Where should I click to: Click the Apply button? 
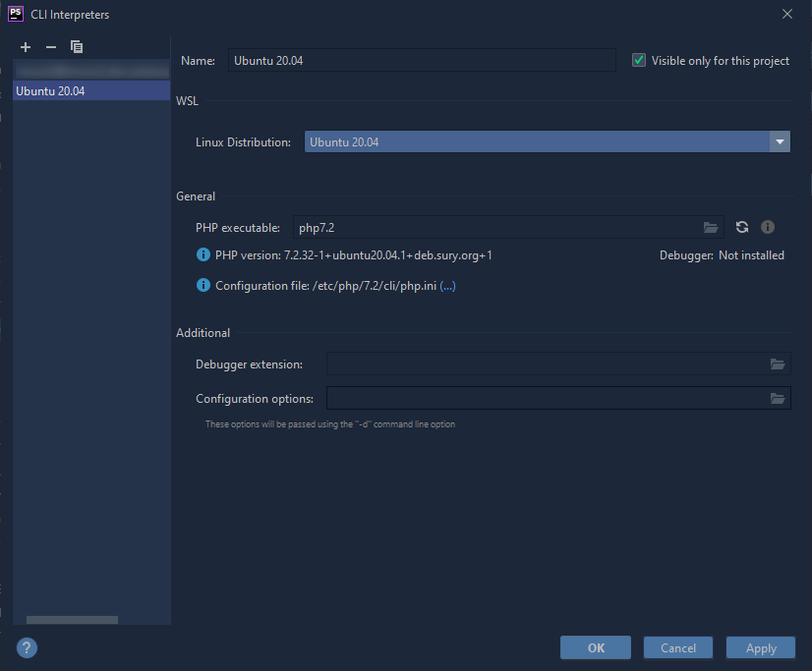tap(761, 647)
